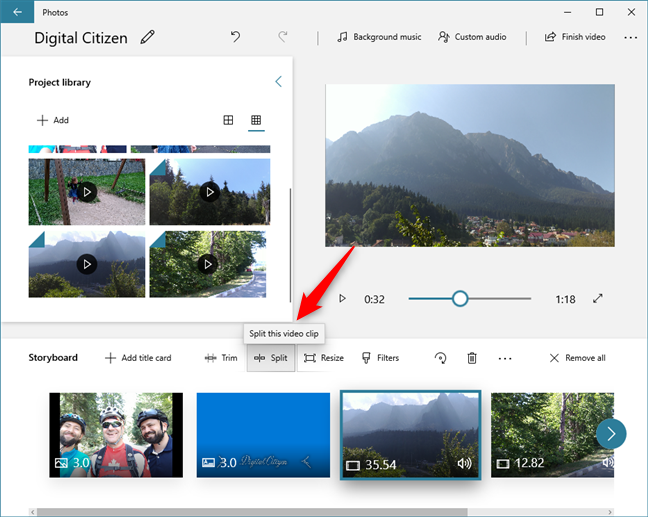Viewport: 648px width, 517px height.
Task: Open storyboard more options ellipsis
Action: pyautogui.click(x=505, y=358)
